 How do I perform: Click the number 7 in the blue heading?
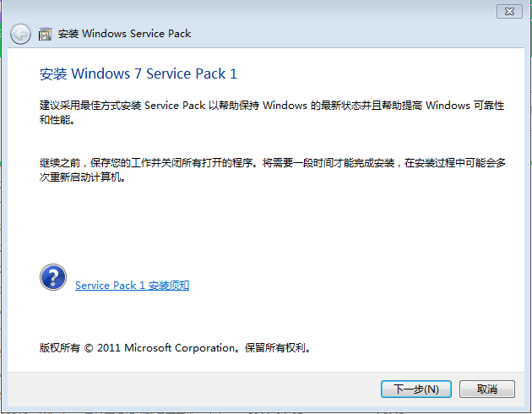tap(138, 74)
